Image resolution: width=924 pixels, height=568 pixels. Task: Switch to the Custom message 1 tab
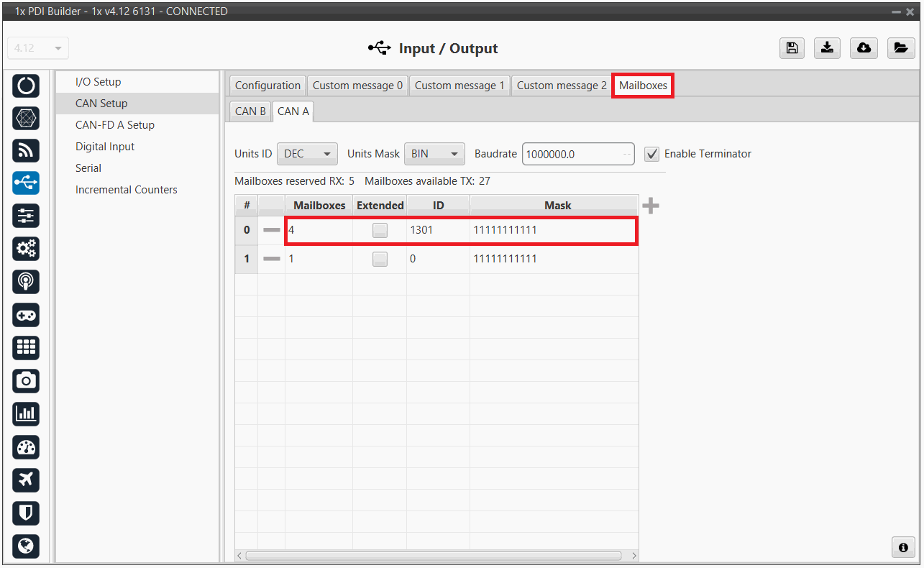(459, 86)
